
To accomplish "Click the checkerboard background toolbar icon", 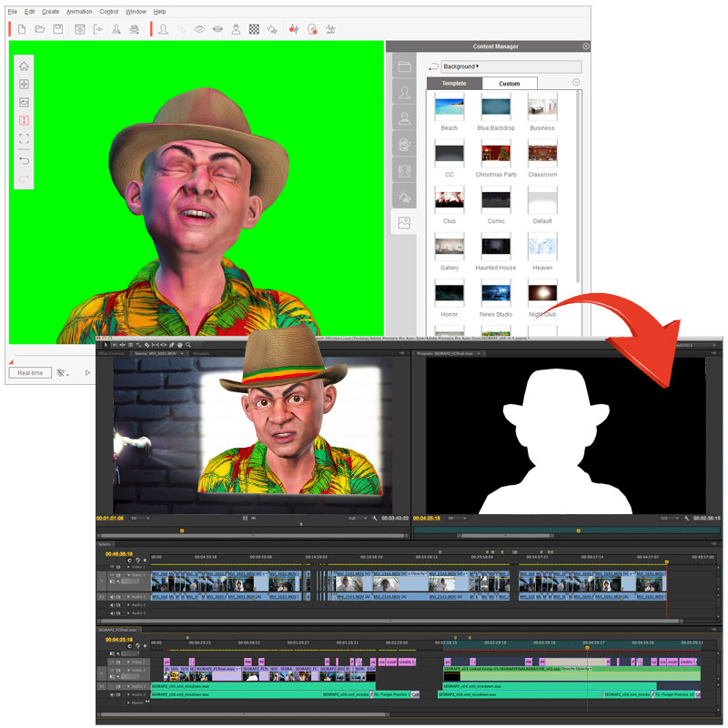I will click(x=254, y=29).
